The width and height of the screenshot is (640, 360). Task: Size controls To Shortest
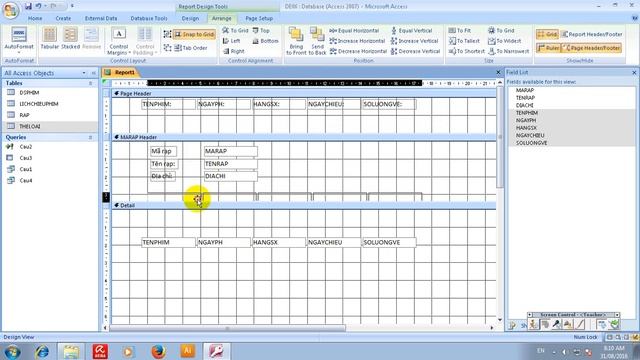point(467,51)
